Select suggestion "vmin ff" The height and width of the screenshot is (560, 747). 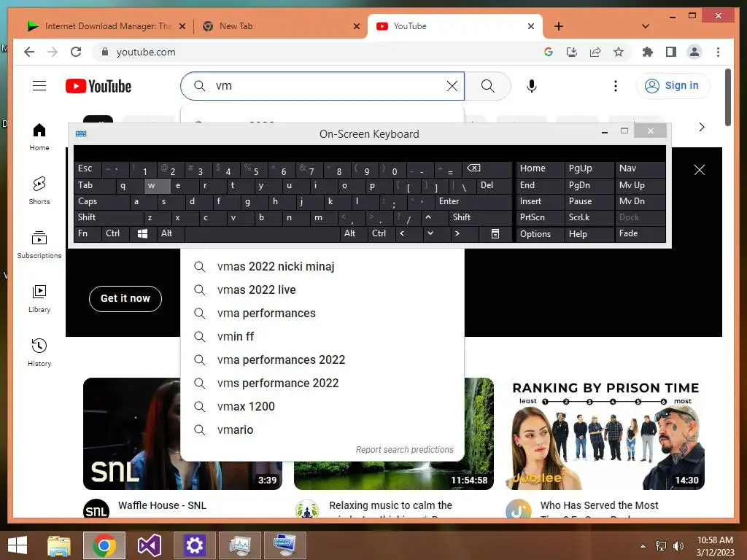coord(322,337)
